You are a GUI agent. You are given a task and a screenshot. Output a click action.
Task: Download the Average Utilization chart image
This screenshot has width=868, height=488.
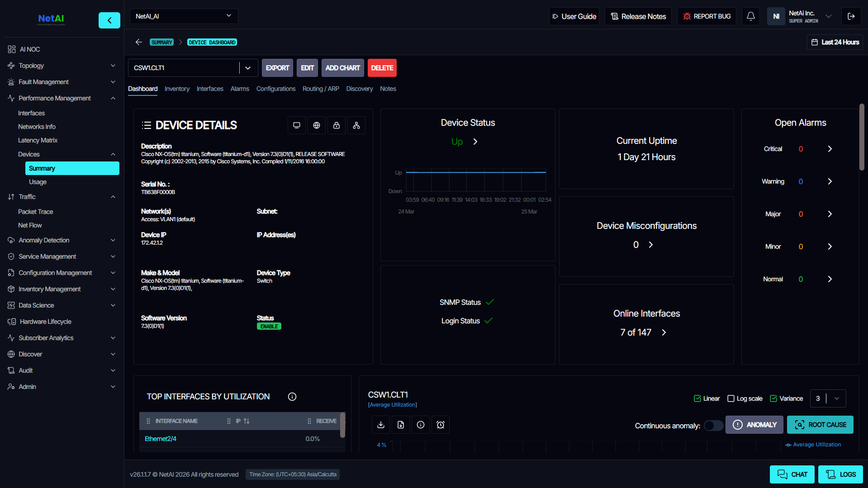[x=380, y=425]
